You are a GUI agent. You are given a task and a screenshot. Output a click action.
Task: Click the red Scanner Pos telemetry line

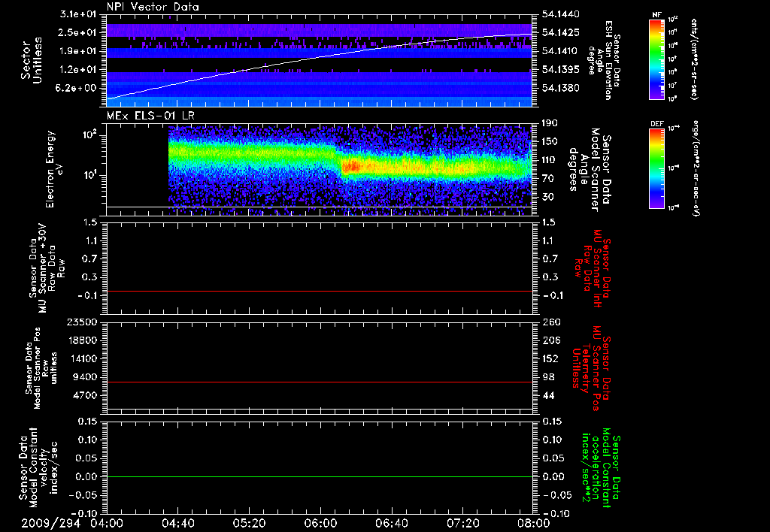coord(320,382)
